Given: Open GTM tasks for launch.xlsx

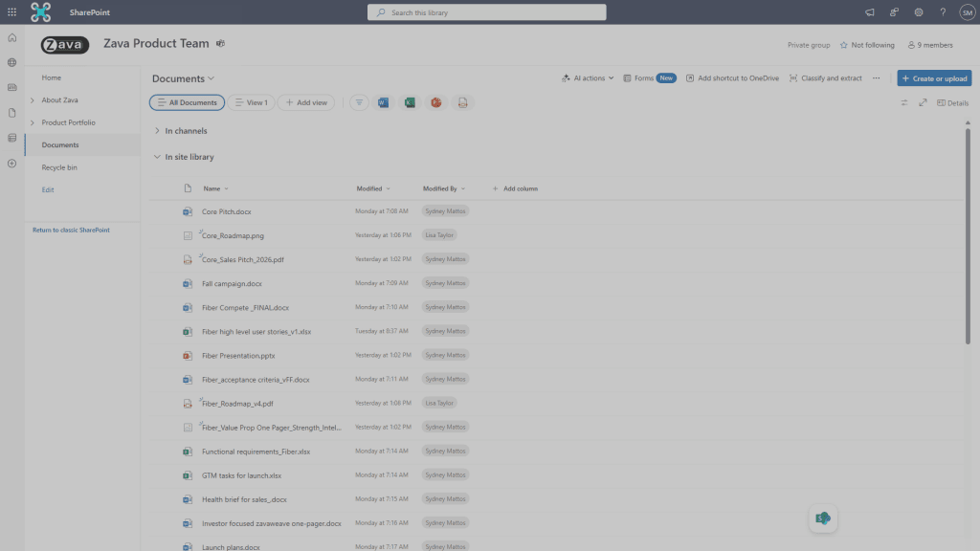Looking at the screenshot, I should point(241,475).
